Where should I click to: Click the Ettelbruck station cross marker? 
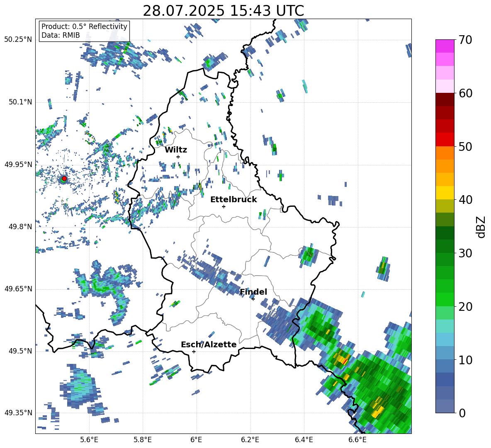click(224, 206)
